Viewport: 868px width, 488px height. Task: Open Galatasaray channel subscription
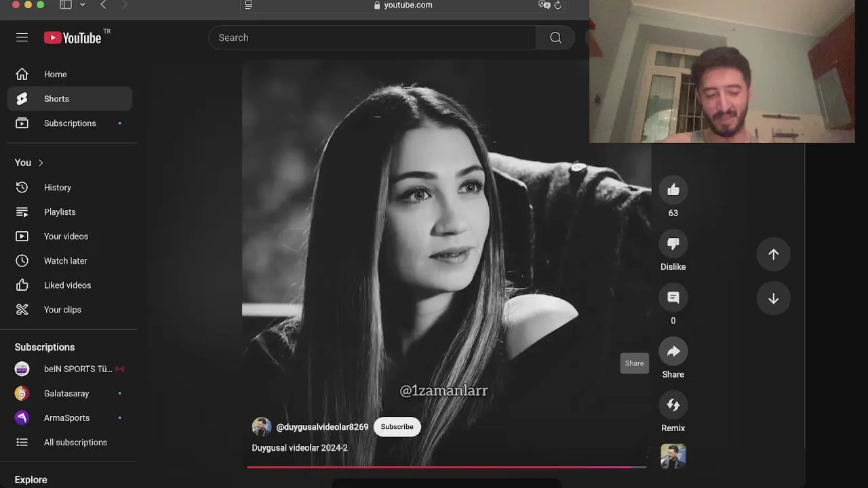coord(70,394)
